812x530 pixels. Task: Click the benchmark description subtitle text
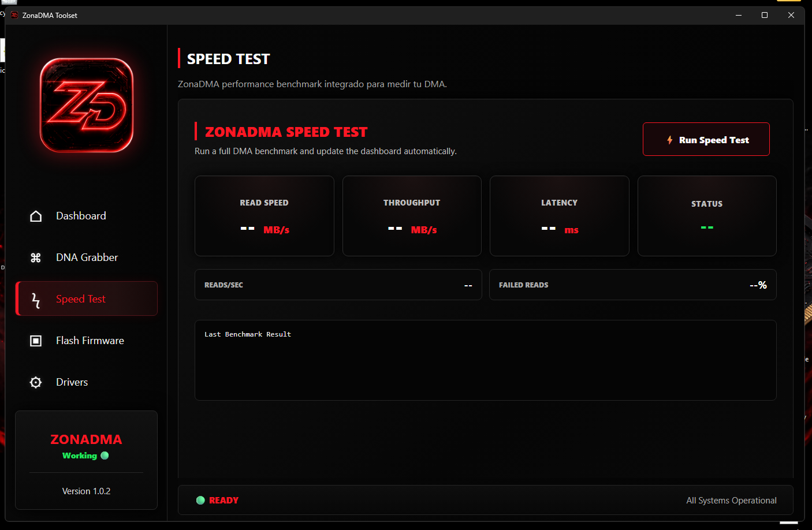(x=312, y=84)
